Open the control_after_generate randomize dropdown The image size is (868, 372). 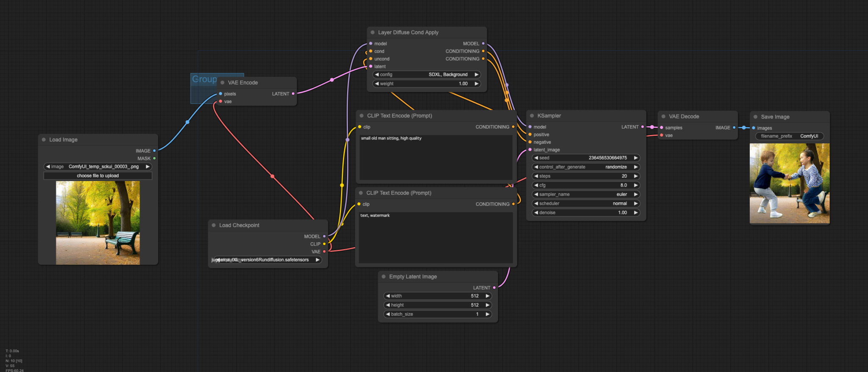pyautogui.click(x=586, y=167)
